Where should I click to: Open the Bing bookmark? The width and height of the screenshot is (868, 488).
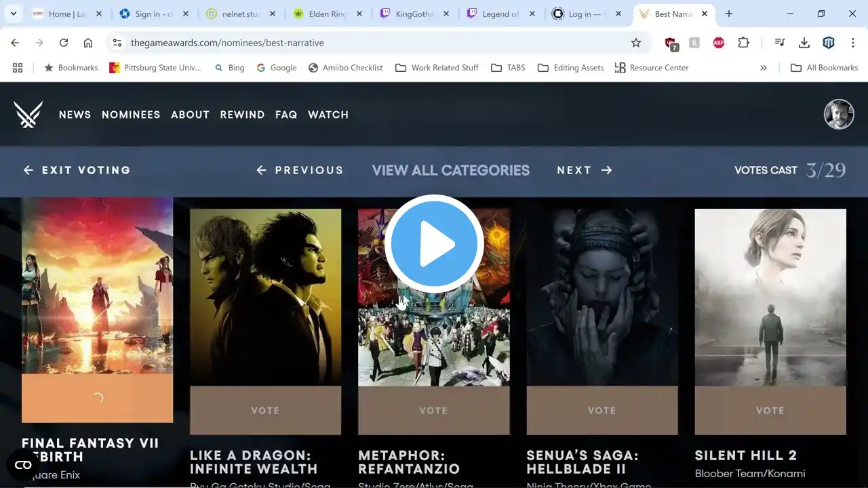pos(229,68)
